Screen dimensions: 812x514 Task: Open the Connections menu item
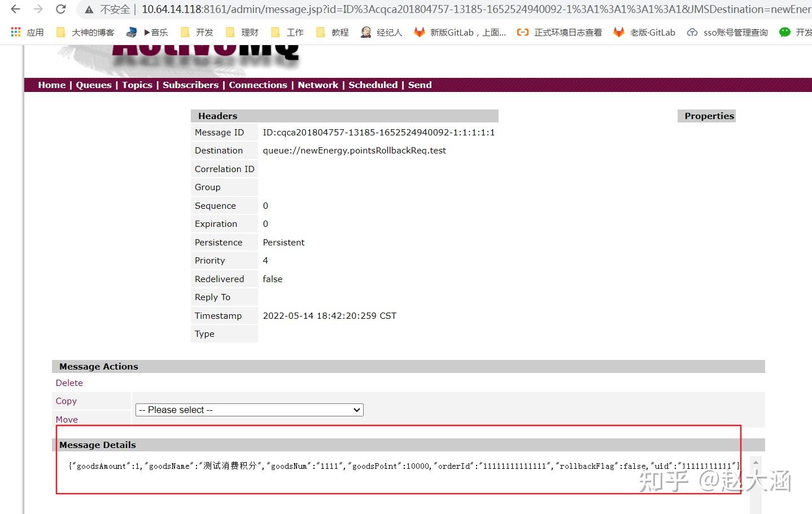click(258, 85)
